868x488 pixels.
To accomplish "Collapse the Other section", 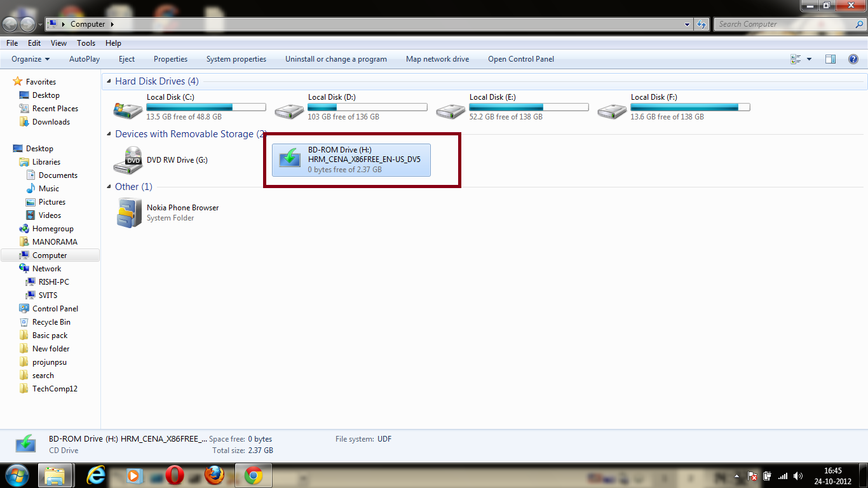I will [x=107, y=186].
